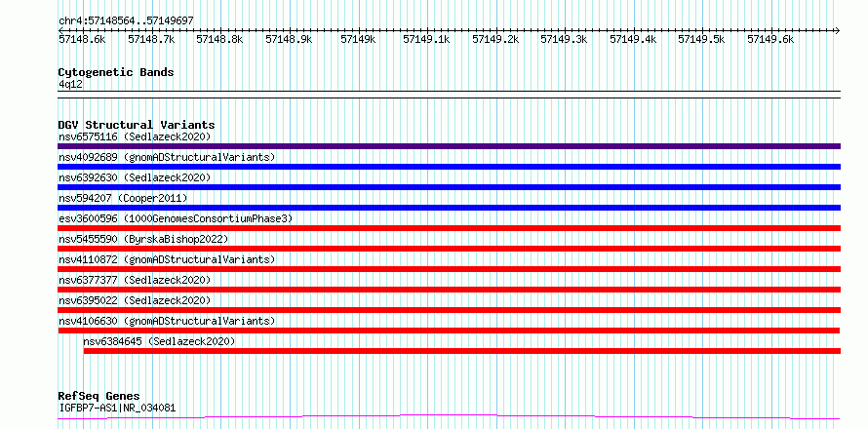This screenshot has height=429, width=868.
Task: Click the 57148.6k ruler position
Action: click(x=82, y=39)
